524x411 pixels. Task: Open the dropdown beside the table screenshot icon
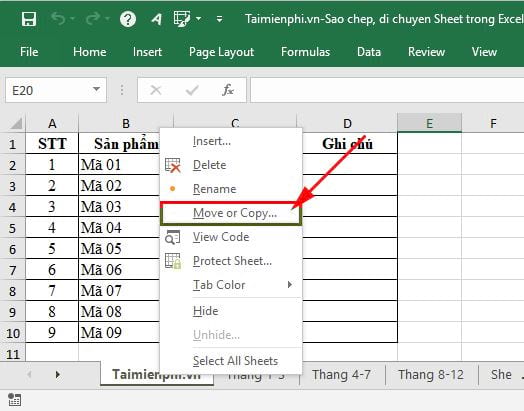coord(199,19)
